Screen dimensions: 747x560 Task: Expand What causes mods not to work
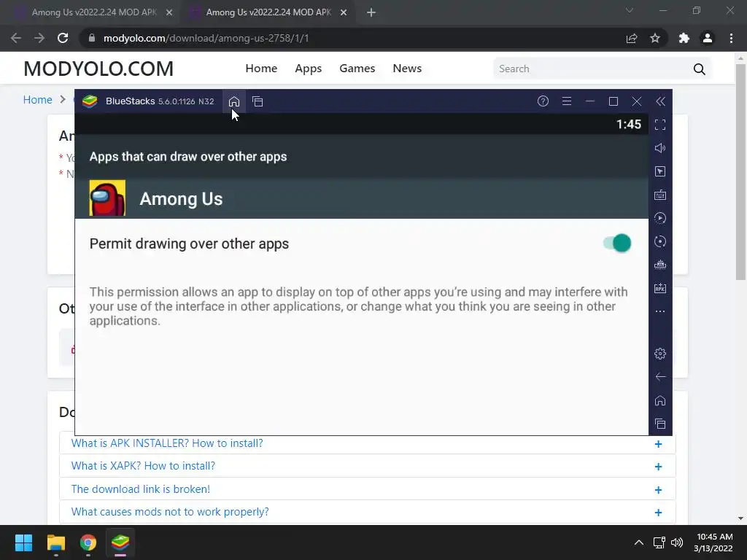click(659, 513)
